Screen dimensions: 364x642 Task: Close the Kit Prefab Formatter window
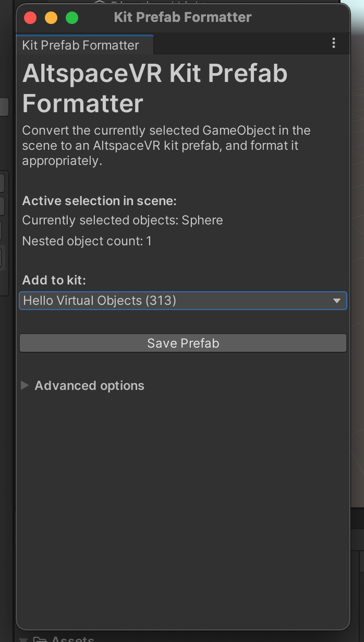point(30,18)
